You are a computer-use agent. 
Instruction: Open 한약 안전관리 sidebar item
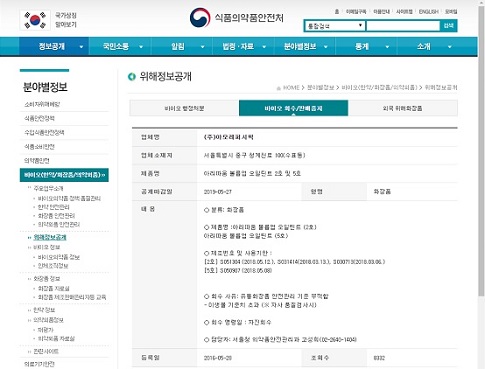point(54,207)
